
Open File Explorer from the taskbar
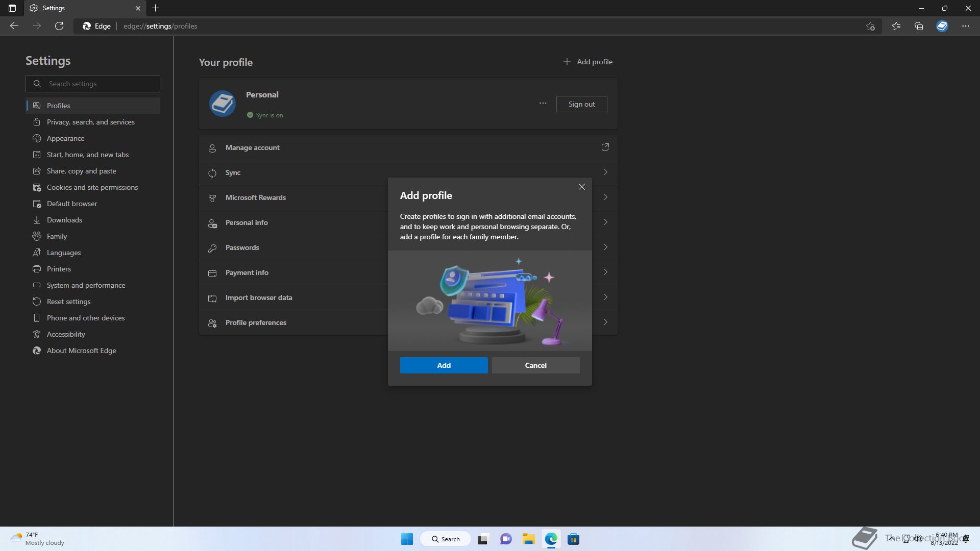click(528, 539)
